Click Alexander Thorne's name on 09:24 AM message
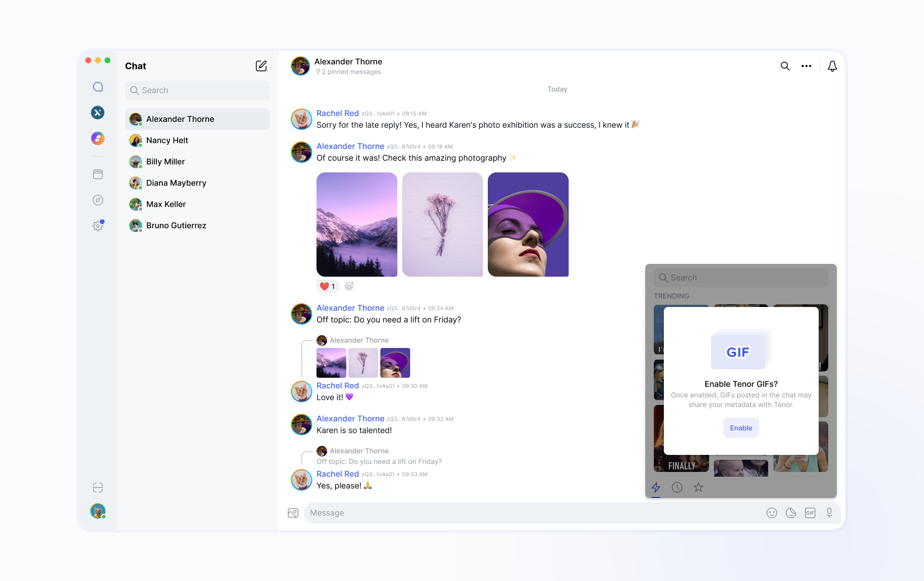This screenshot has height=581, width=924. tap(351, 308)
